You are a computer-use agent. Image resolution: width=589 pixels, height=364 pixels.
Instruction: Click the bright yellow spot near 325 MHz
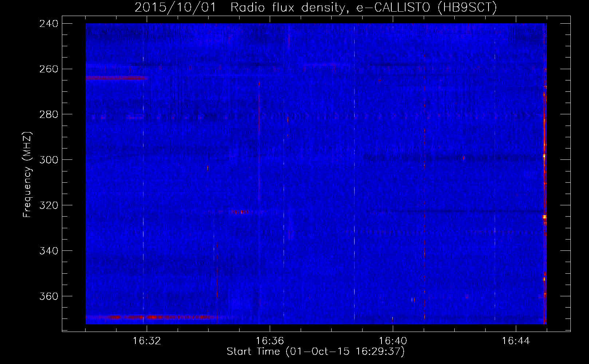(x=545, y=217)
